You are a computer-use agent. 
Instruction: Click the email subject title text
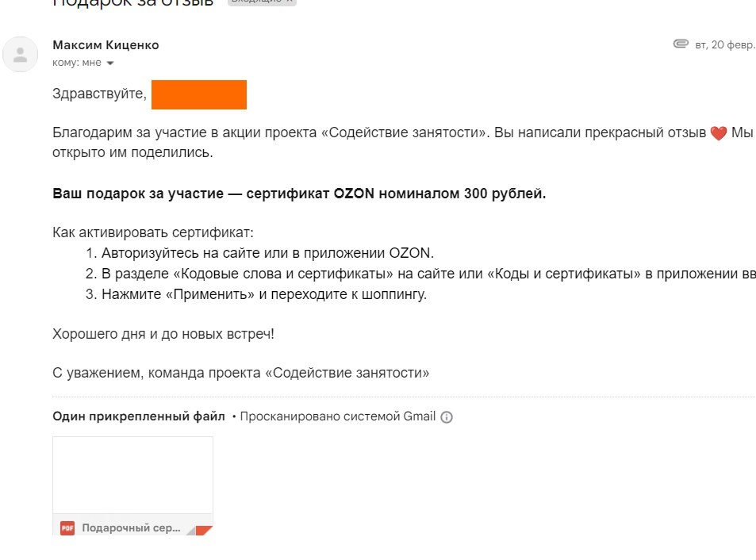(x=133, y=3)
